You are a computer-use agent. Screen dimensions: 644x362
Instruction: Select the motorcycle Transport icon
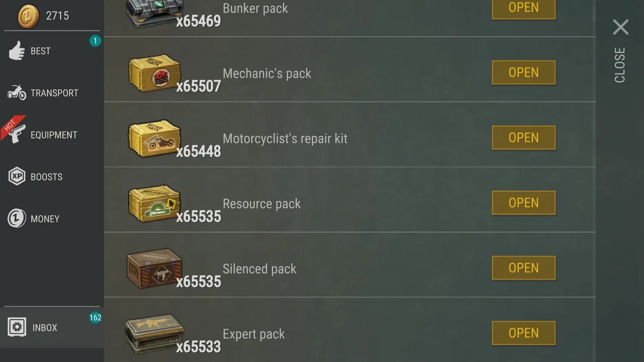17,93
